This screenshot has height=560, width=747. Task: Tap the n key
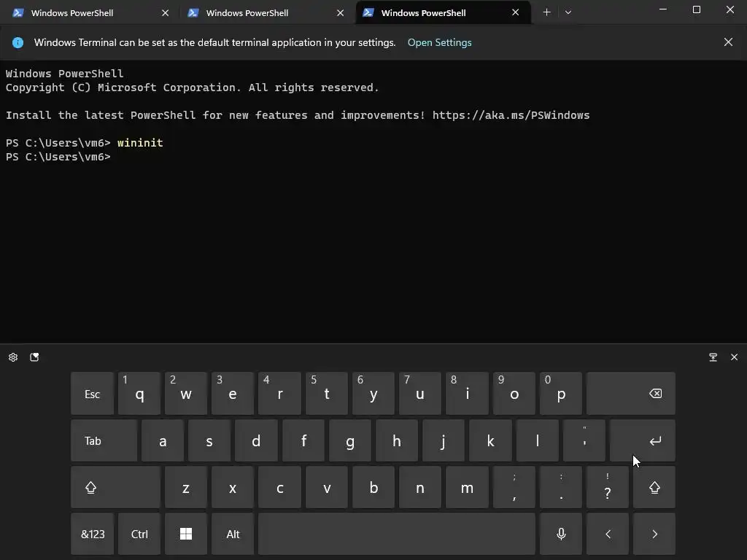419,487
